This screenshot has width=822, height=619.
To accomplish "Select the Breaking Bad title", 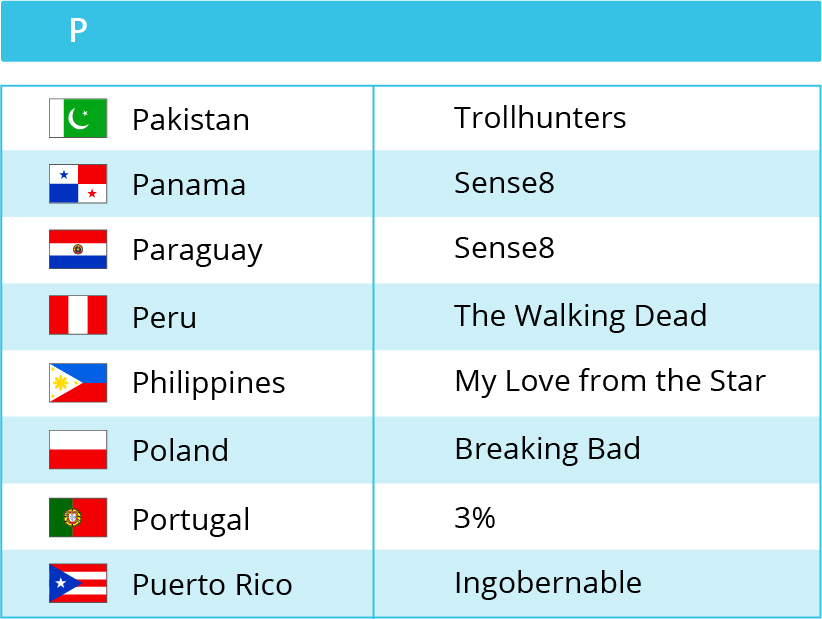I will pyautogui.click(x=548, y=449).
